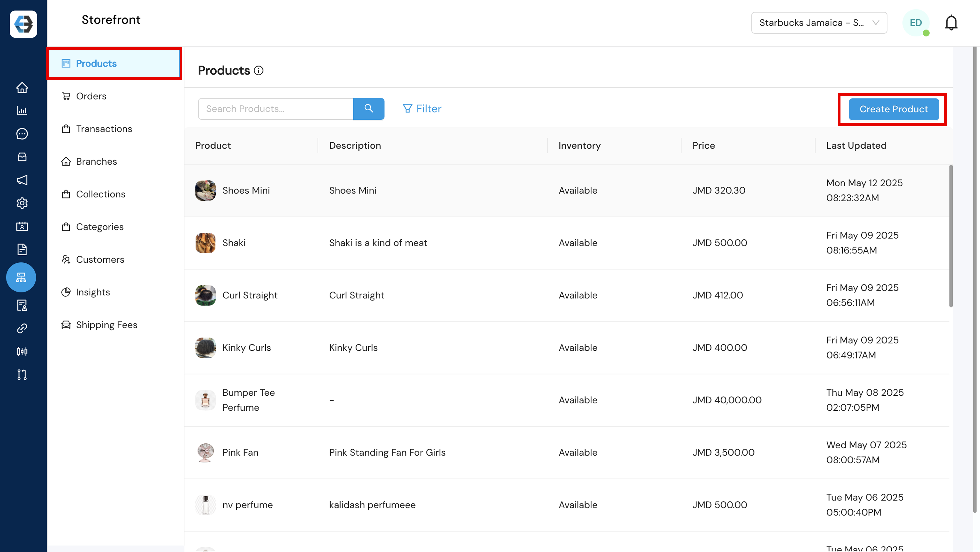Click the Pink Fan product thumbnail

point(205,453)
